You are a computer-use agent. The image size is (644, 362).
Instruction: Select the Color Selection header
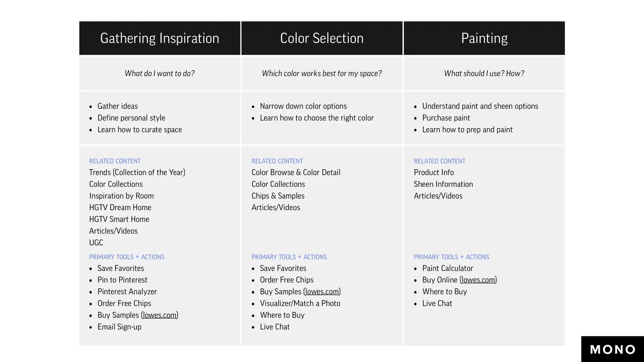(322, 38)
